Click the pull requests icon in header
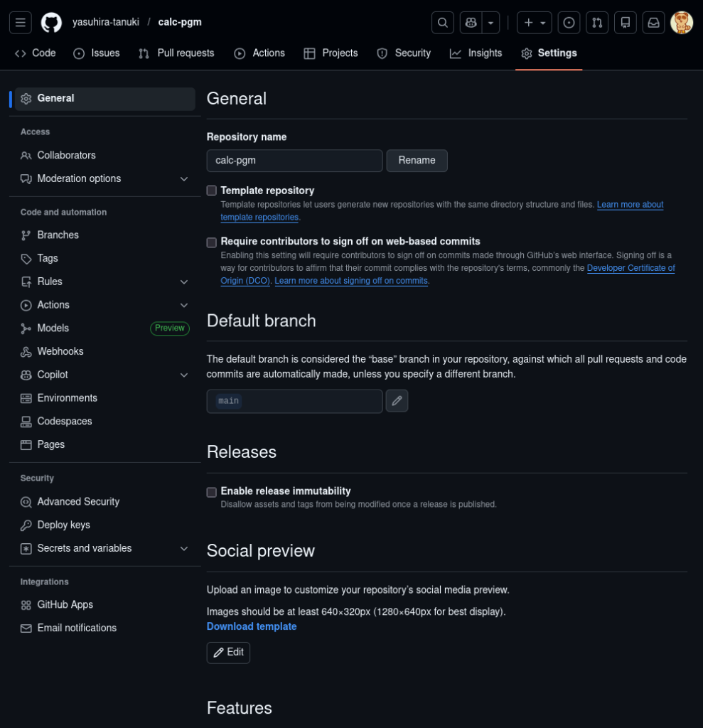The height and width of the screenshot is (728, 703). click(x=597, y=23)
